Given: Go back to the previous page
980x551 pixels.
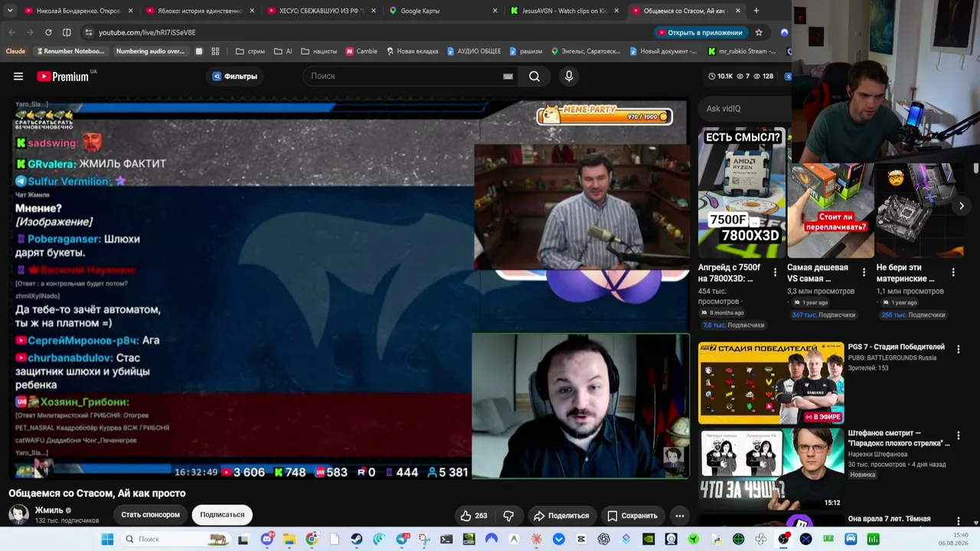Looking at the screenshot, I should tap(11, 32).
